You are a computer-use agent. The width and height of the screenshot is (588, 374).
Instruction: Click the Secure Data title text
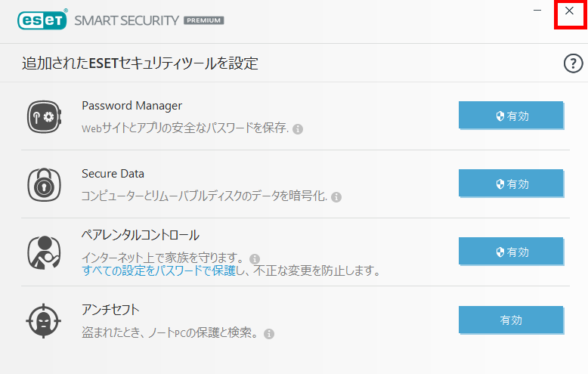pyautogui.click(x=113, y=174)
